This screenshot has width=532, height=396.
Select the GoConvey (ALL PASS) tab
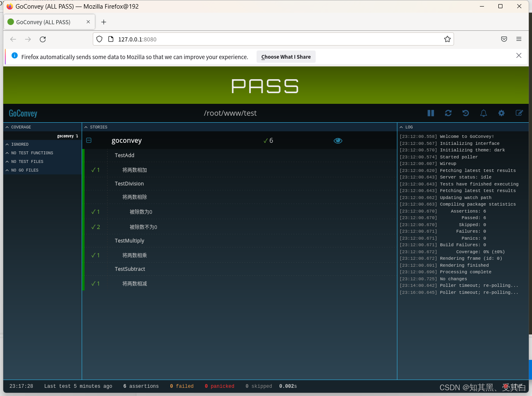(49, 22)
